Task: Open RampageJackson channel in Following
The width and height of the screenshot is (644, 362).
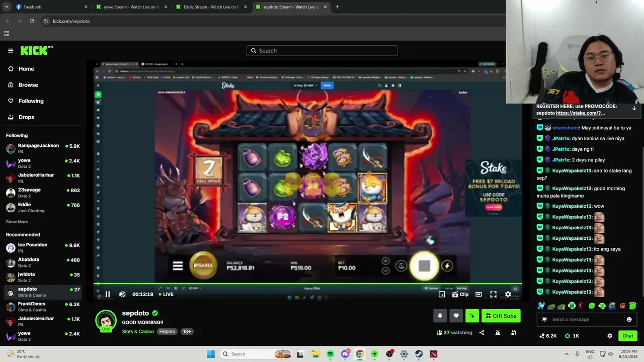Action: point(43,148)
